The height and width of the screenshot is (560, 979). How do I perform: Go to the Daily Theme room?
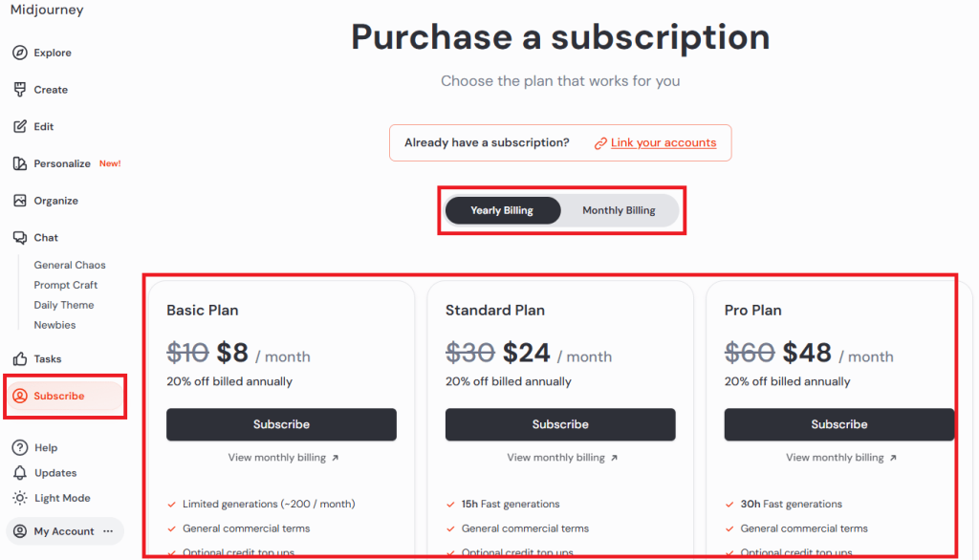(64, 305)
